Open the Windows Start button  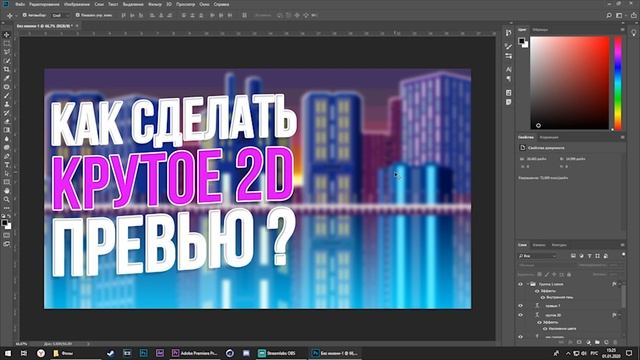click(x=8, y=353)
